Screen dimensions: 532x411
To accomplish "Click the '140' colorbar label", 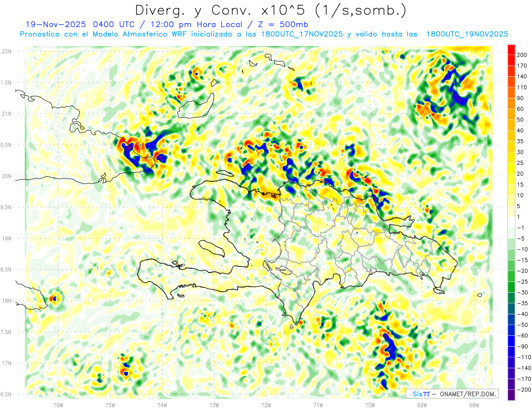I will 522,76.
